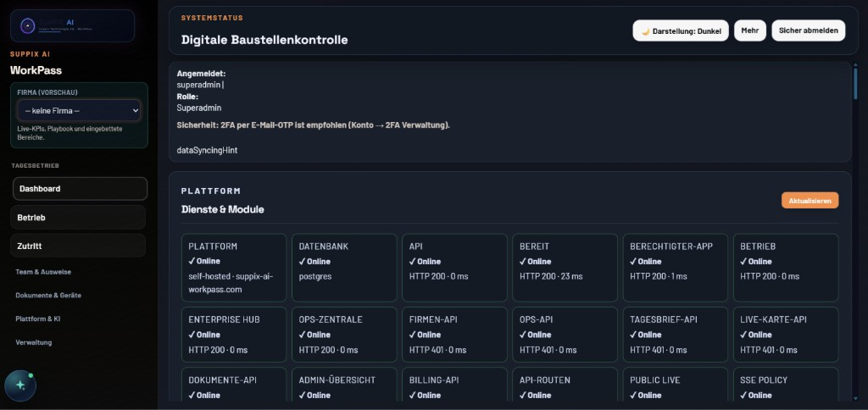Open Plattform & KI section

37,319
